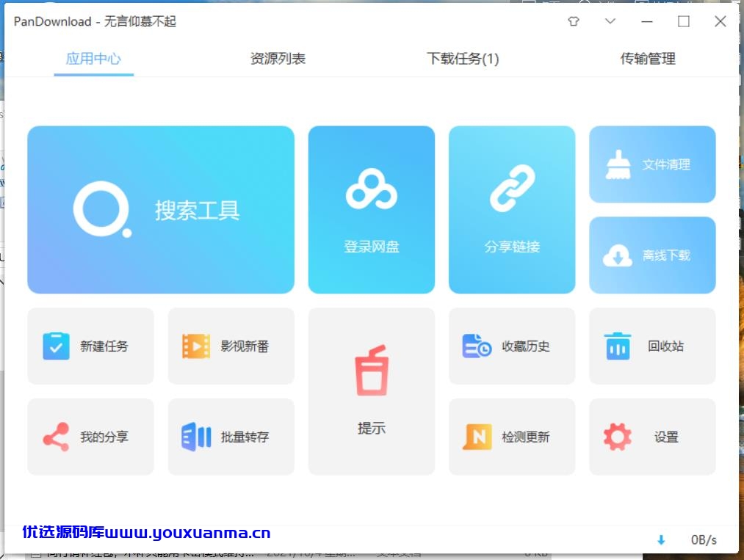
Task: Click the clipboard icon for 新建任务
Action: (56, 346)
